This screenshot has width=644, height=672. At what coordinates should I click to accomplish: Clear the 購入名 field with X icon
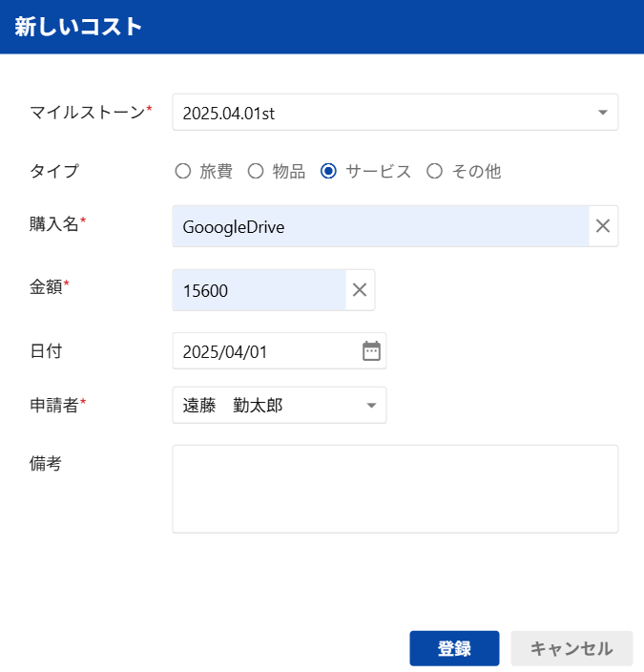(x=603, y=226)
